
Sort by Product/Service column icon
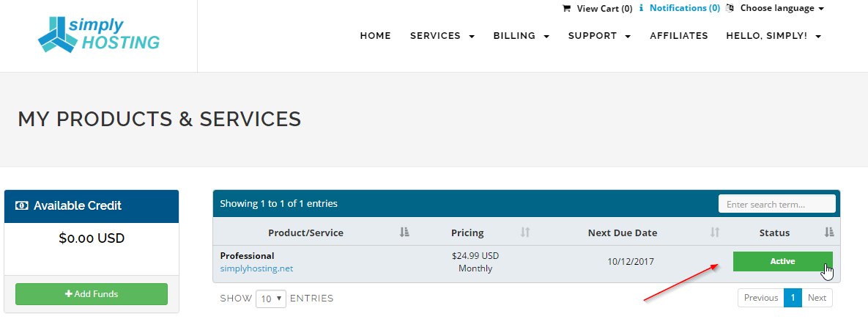404,233
